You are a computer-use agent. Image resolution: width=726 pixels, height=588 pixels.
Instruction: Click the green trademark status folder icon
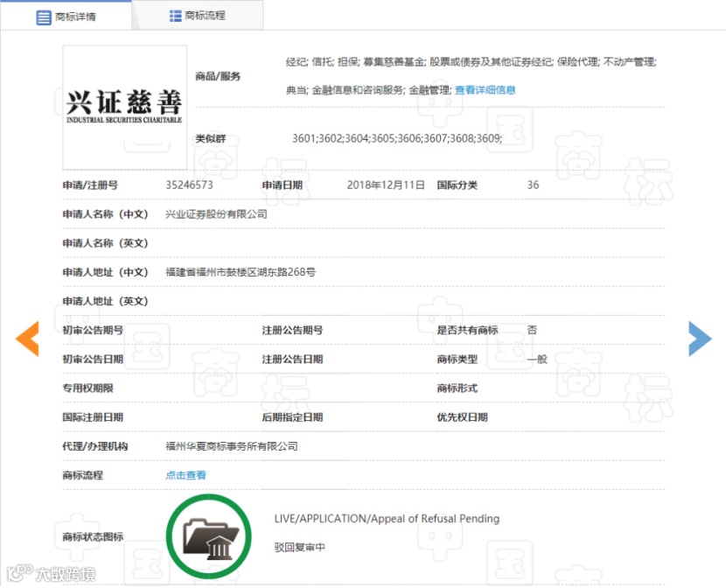[209, 536]
